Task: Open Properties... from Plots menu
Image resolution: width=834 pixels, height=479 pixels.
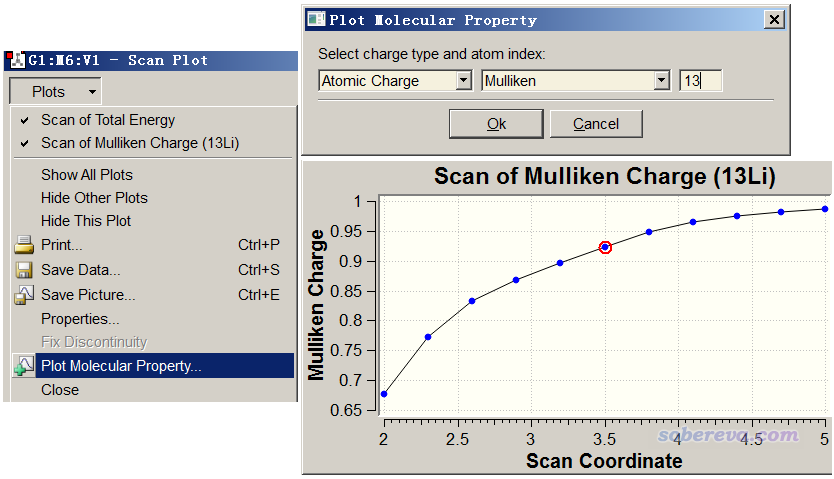Action: point(80,319)
